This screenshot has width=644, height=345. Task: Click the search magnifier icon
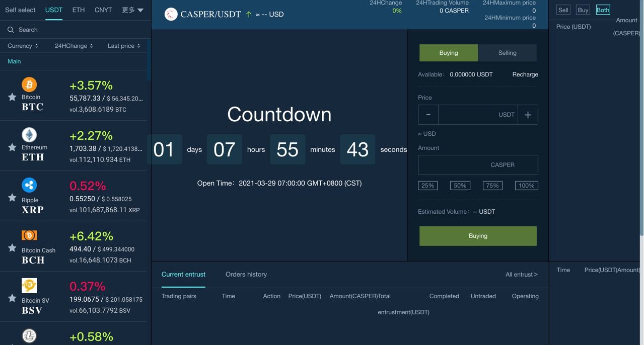[11, 30]
